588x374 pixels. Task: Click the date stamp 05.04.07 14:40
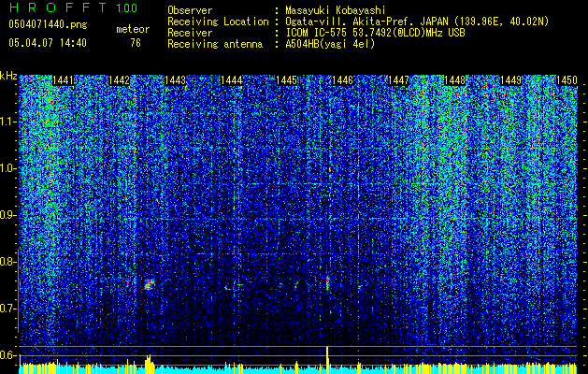click(48, 43)
